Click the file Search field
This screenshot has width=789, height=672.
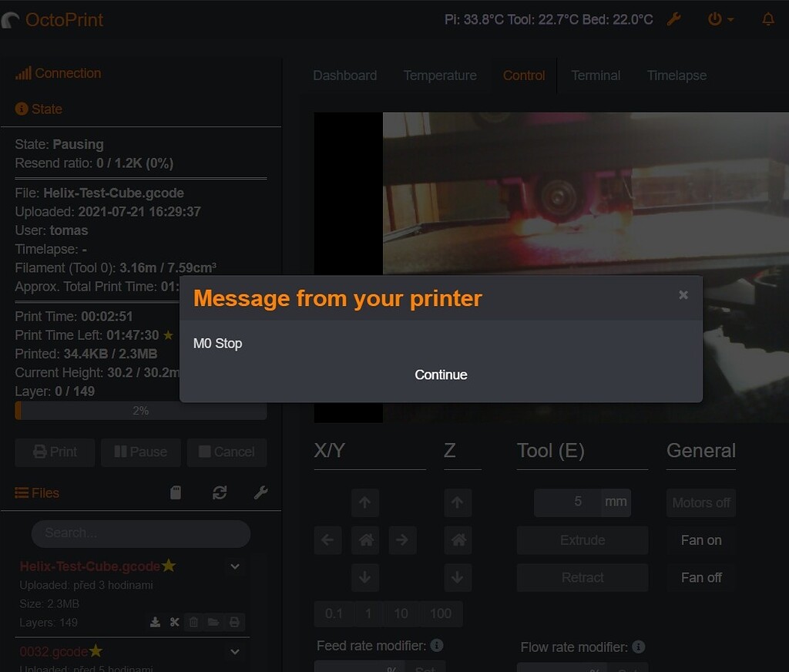pyautogui.click(x=140, y=533)
